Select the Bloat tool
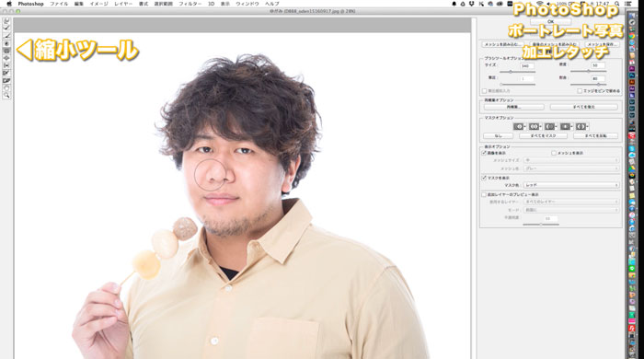 pos(6,58)
